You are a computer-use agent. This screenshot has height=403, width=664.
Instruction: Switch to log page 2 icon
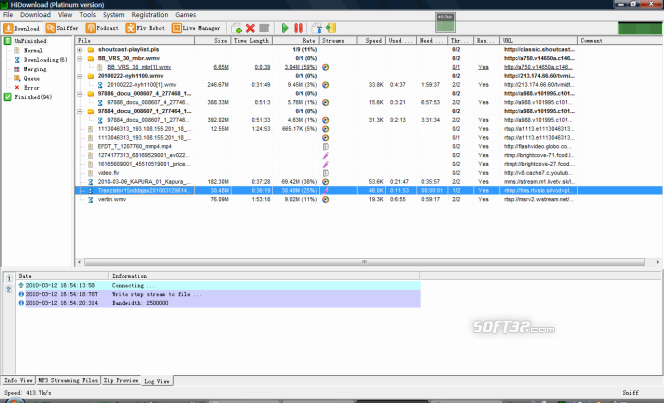click(x=9, y=290)
